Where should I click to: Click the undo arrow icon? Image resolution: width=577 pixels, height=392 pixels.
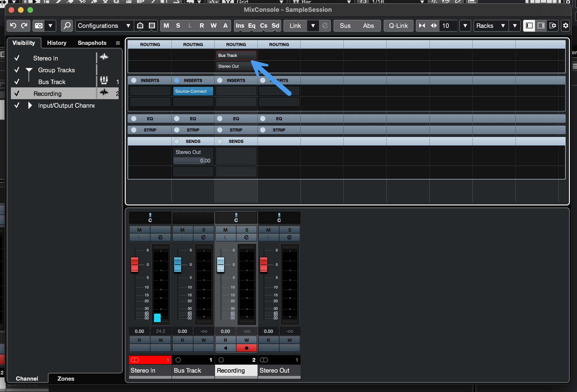pos(13,26)
